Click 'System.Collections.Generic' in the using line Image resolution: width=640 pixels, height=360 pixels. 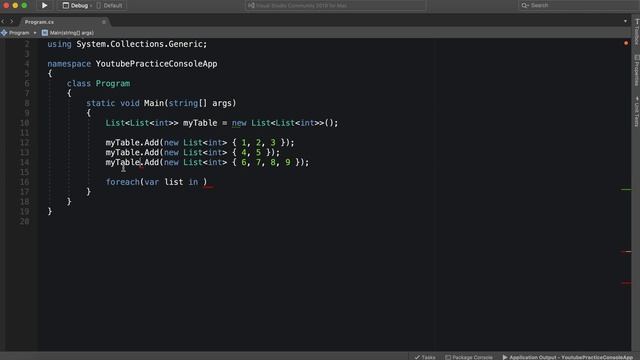139,44
